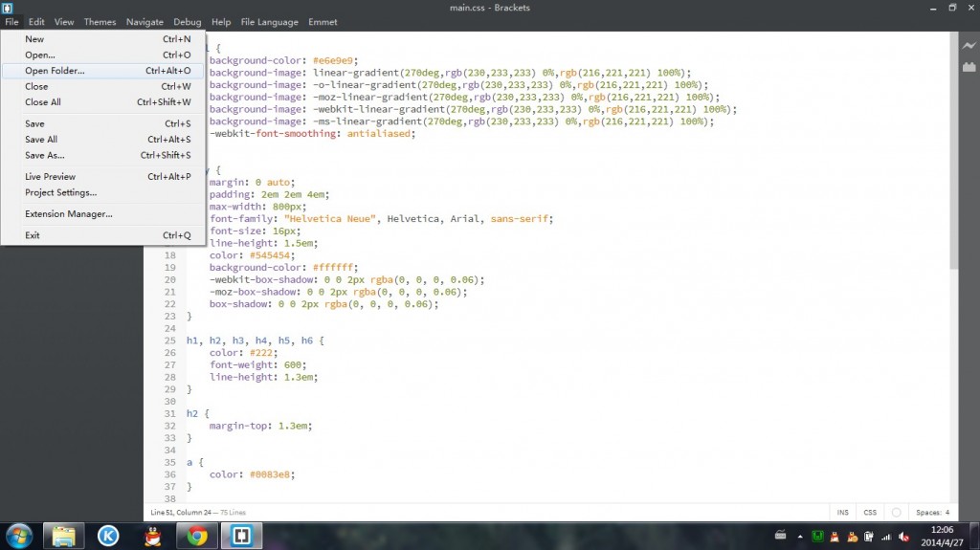The image size is (980, 550).
Task: Open the Edit menu
Action: tap(36, 22)
